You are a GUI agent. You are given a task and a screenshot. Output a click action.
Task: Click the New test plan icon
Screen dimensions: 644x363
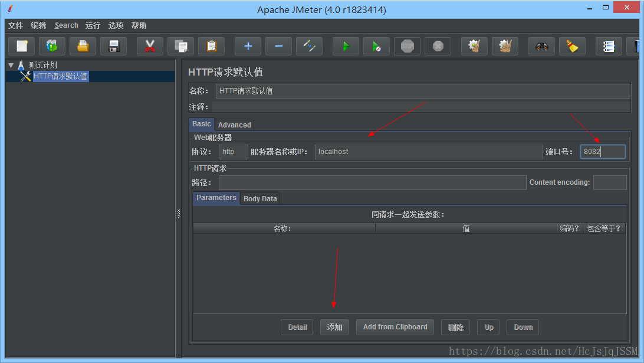(x=22, y=46)
